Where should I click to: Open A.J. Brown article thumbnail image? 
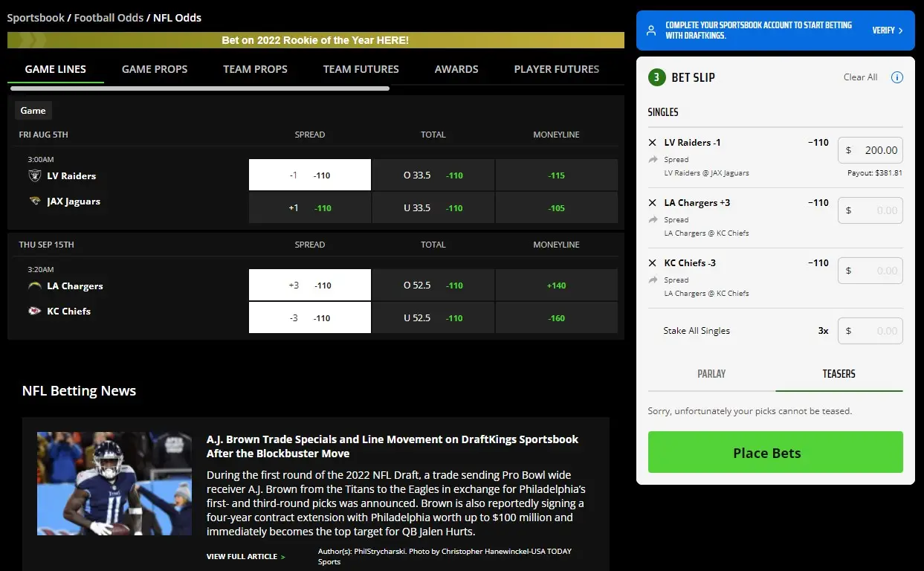coord(114,483)
